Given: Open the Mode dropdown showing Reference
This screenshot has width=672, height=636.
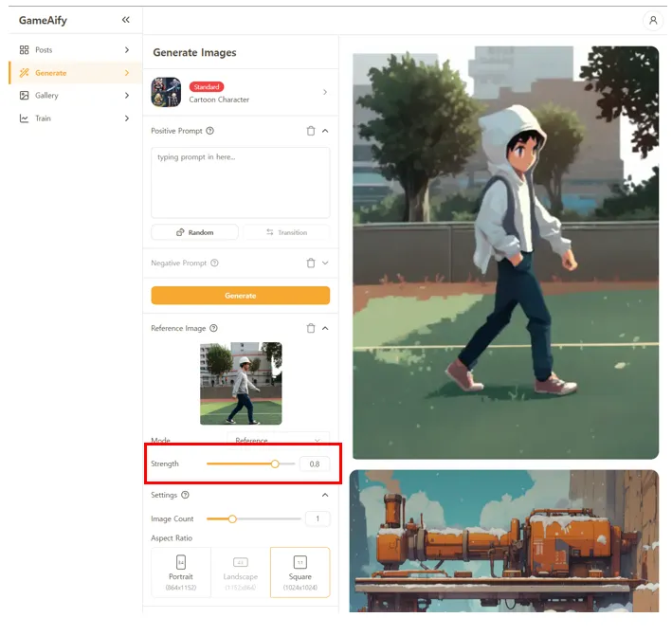Looking at the screenshot, I should [278, 441].
